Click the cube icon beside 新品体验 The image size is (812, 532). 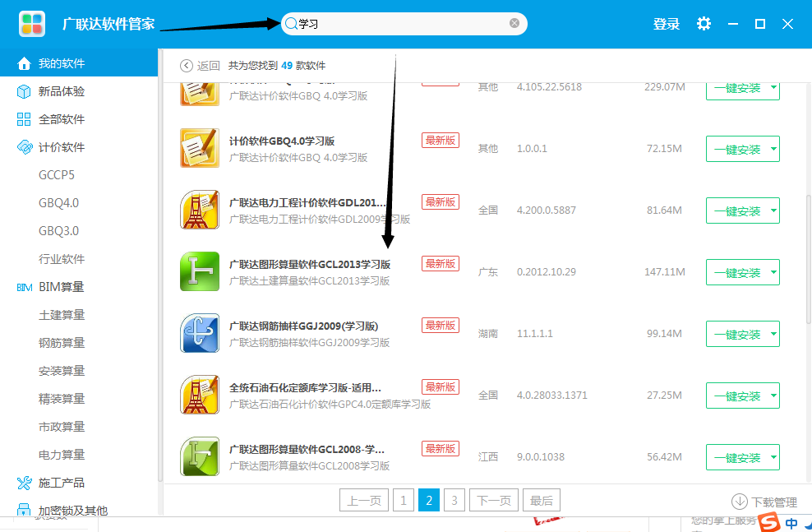click(x=24, y=91)
